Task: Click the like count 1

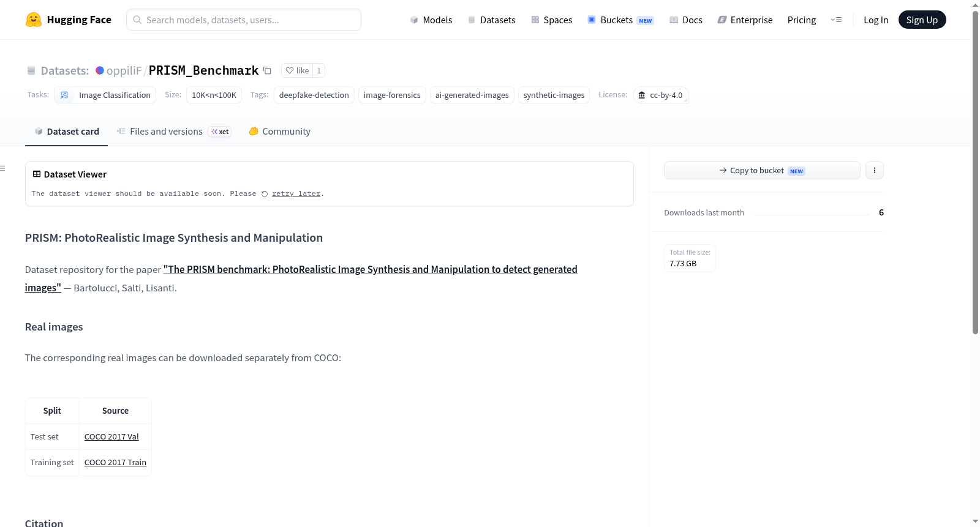Action: pyautogui.click(x=318, y=70)
